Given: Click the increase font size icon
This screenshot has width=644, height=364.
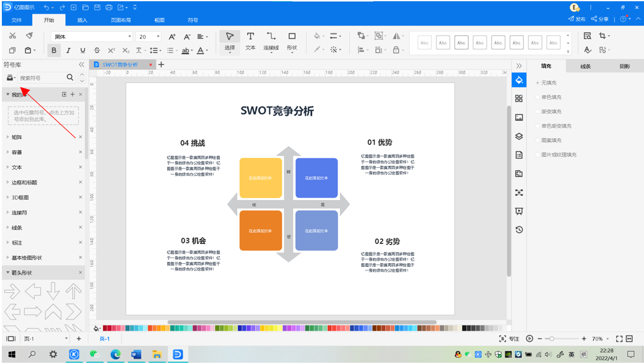Looking at the screenshot, I should [x=172, y=37].
